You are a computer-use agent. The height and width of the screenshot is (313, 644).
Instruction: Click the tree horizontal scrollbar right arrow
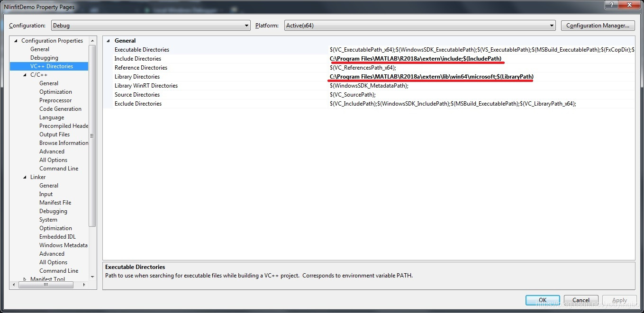click(84, 285)
